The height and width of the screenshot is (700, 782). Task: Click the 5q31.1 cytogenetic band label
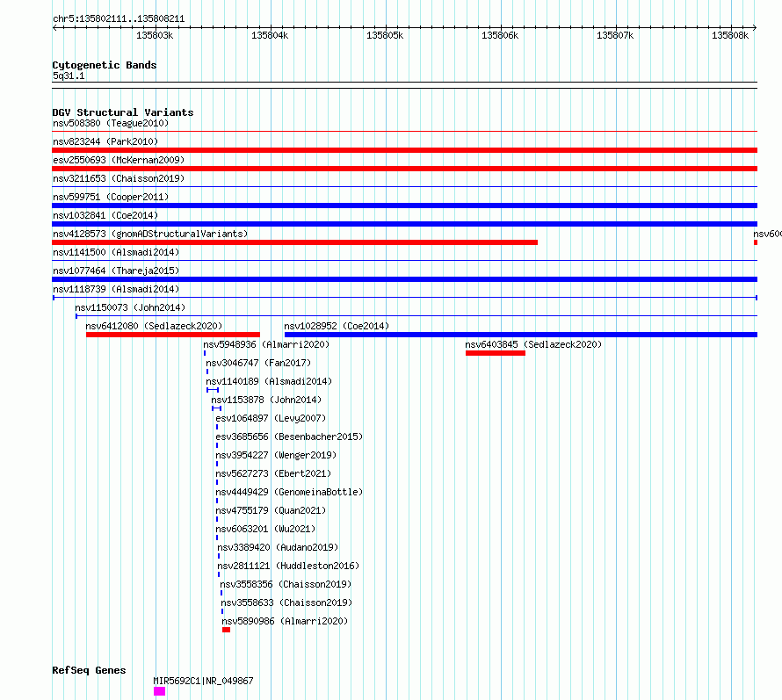pos(69,76)
